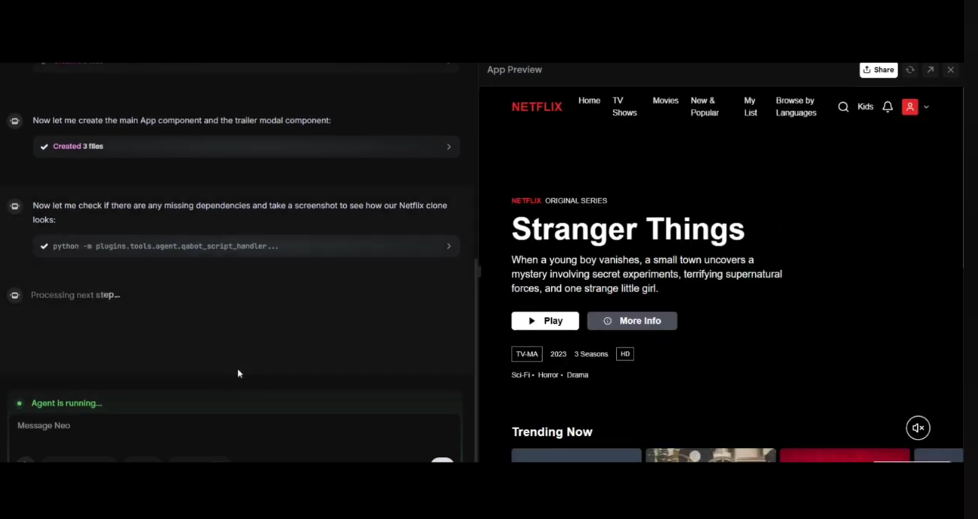Click the Share button
Viewport: 978px width, 519px height.
878,70
